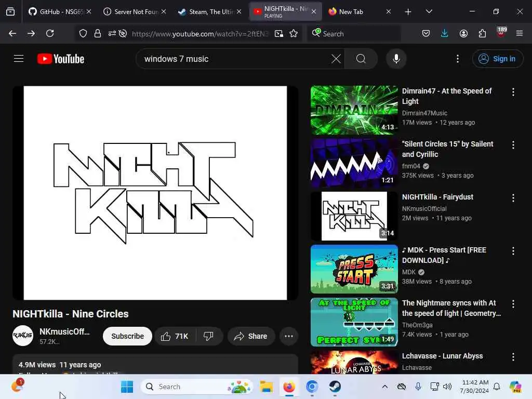The image size is (532, 399).
Task: Open tracking protection shield icon
Action: [83, 33]
